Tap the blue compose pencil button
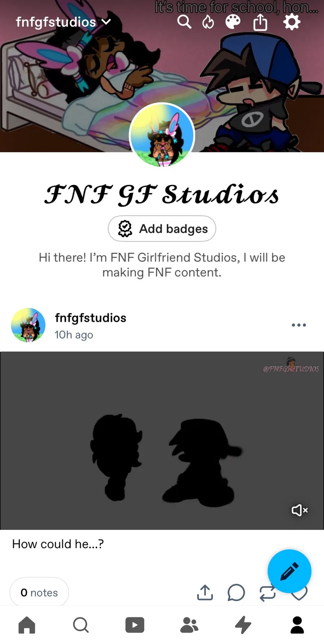Viewport: 324px width, 644px height. tap(289, 571)
